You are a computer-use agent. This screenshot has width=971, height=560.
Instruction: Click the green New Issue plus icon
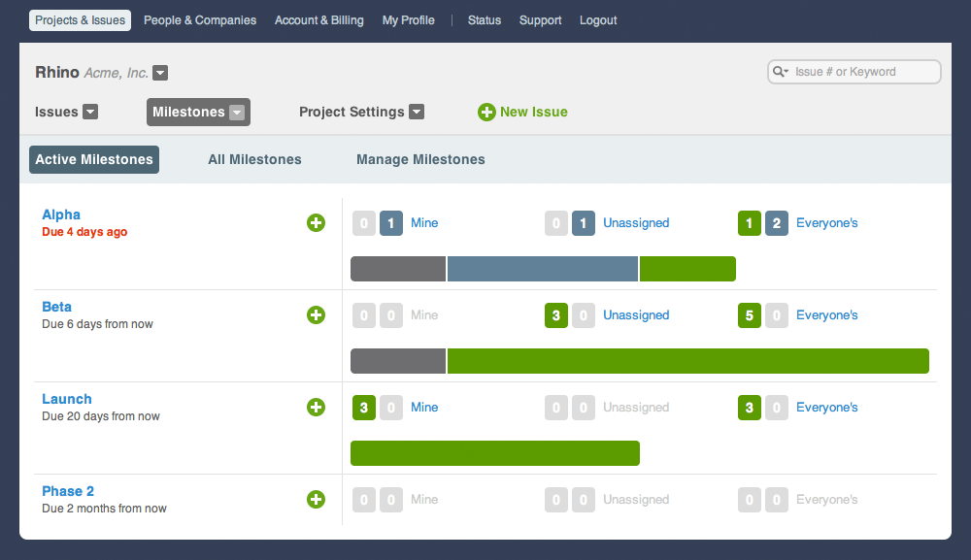tap(486, 112)
